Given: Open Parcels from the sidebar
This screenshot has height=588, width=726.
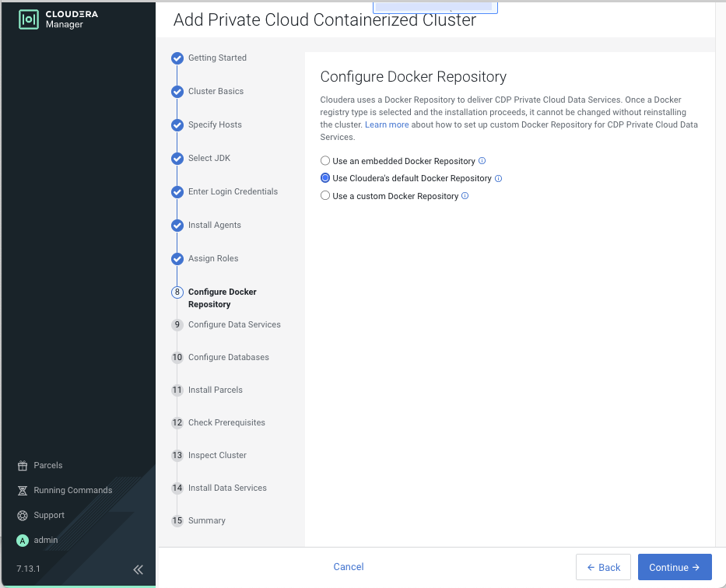Looking at the screenshot, I should click(x=48, y=465).
